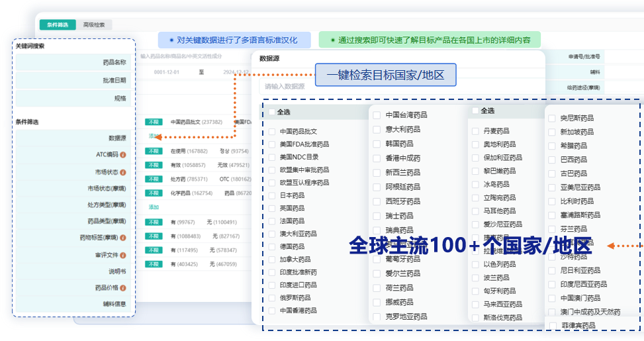Image resolution: width=644 pixels, height=341 pixels.
Task: Switch to the 条件筛选 tab
Action: pos(58,25)
